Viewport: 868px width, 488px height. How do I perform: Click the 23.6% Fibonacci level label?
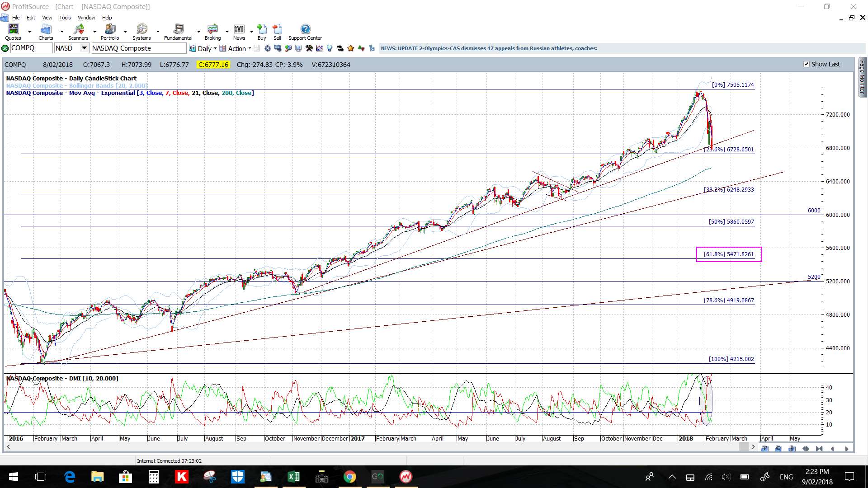[x=729, y=150]
